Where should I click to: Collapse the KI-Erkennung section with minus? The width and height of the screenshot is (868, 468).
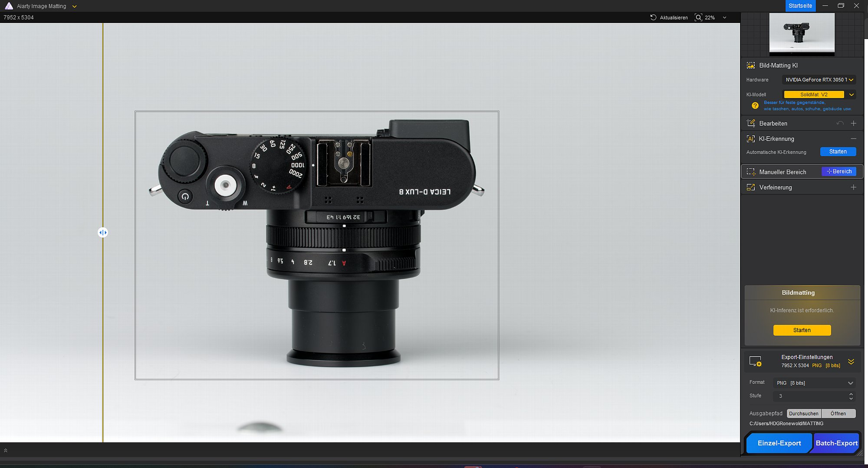click(x=854, y=139)
